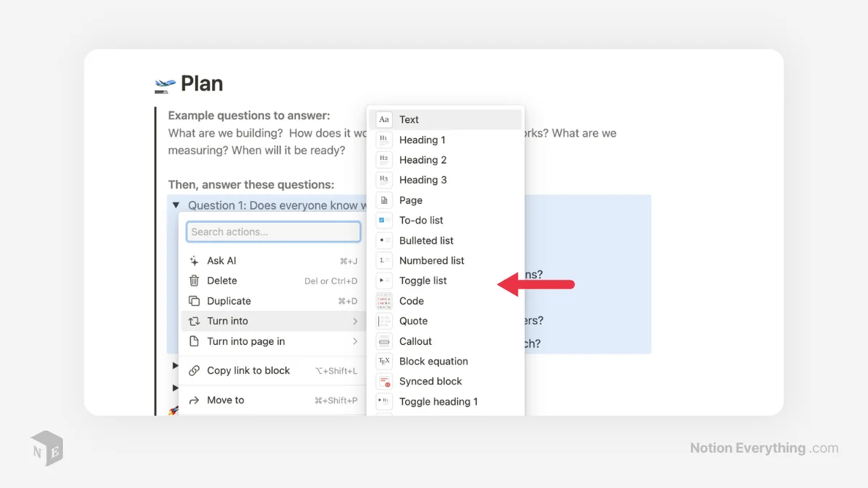Click inside the Search actions field
The width and height of the screenshot is (868, 488).
pos(273,231)
